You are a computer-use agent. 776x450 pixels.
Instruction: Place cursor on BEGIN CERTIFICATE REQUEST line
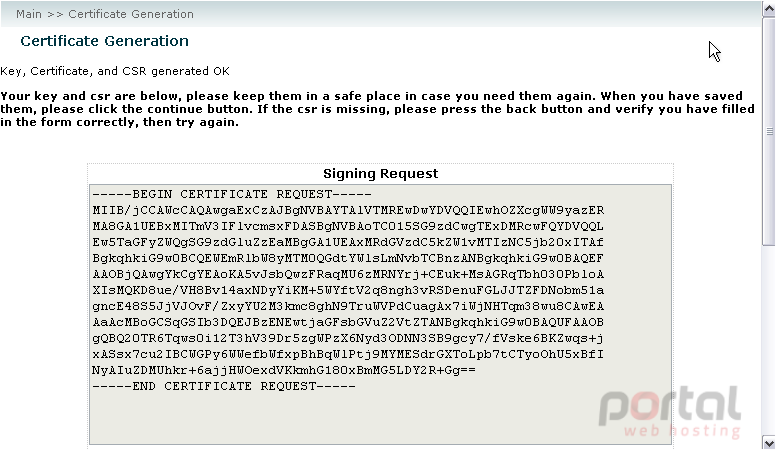[x=232, y=195]
